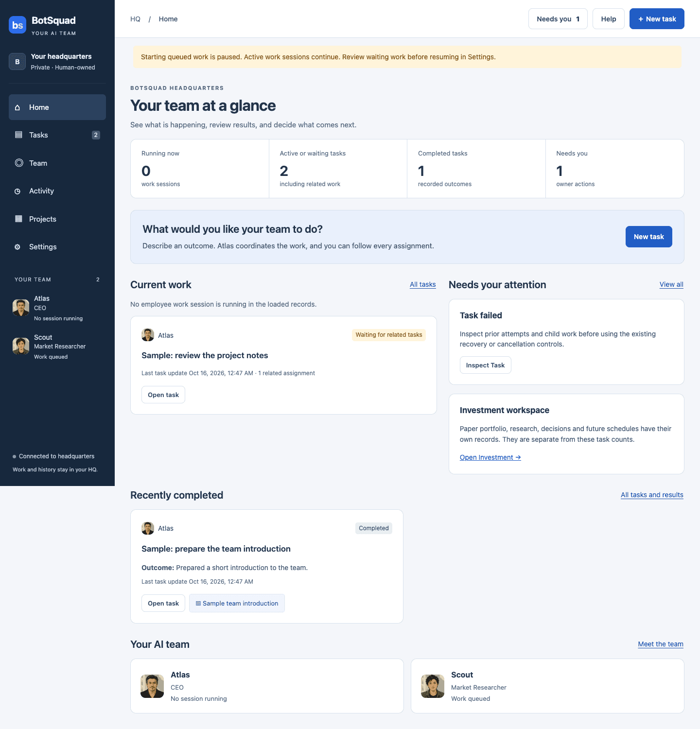Click Atlas avatar on the Recently completed card

(148, 528)
